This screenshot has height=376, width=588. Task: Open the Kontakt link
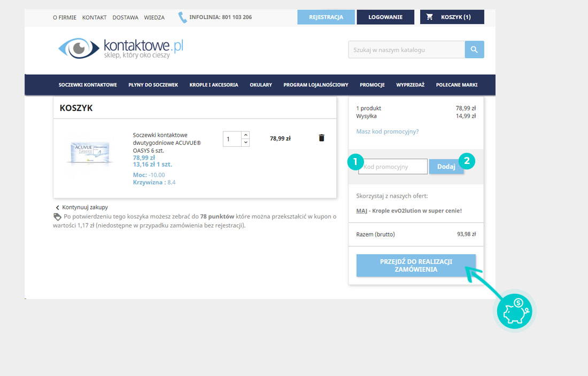pos(95,18)
